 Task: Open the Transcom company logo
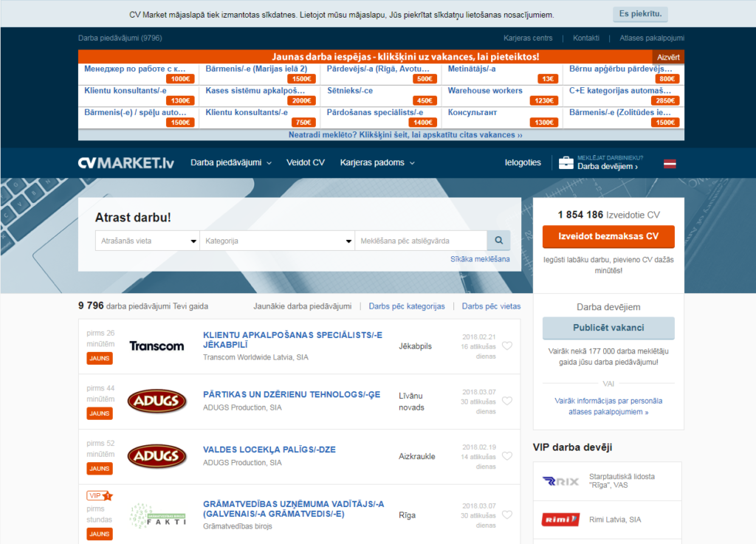[x=157, y=346]
